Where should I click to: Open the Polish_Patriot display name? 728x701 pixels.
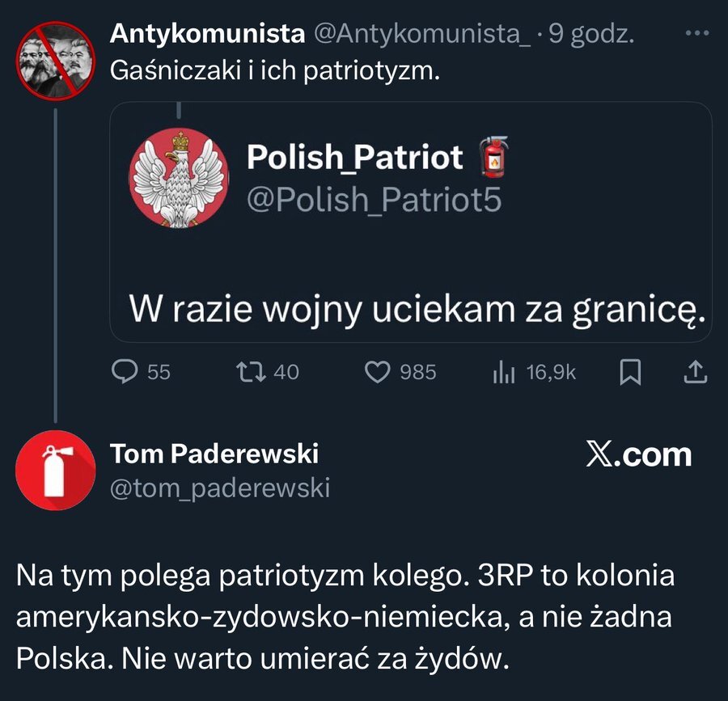[x=354, y=157]
